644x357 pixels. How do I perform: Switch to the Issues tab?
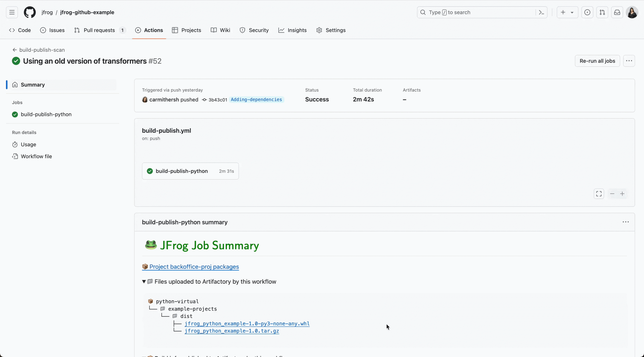52,30
